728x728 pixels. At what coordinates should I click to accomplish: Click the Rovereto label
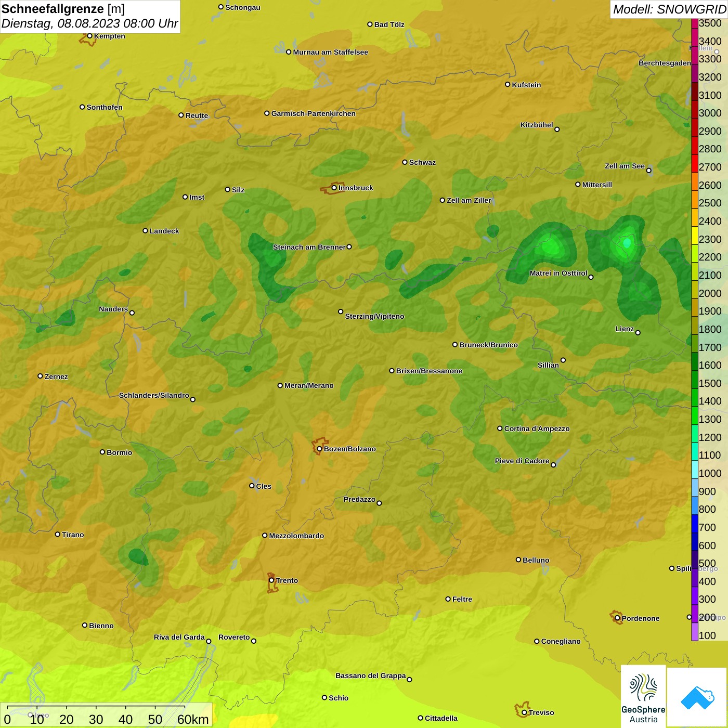[x=234, y=637]
